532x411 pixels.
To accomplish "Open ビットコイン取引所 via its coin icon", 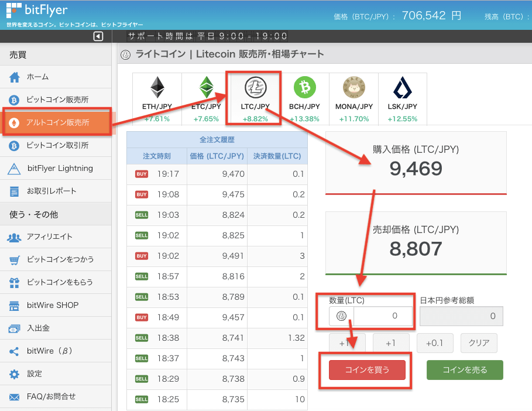I will tap(14, 146).
